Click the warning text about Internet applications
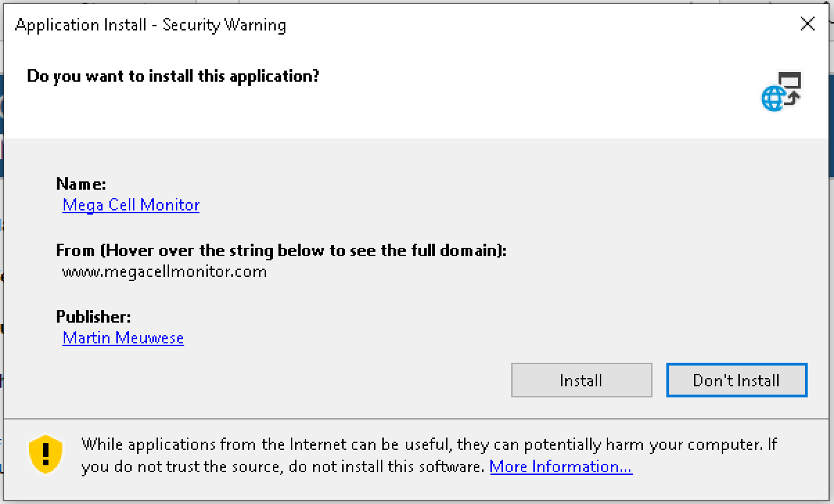834x504 pixels. coord(429,455)
